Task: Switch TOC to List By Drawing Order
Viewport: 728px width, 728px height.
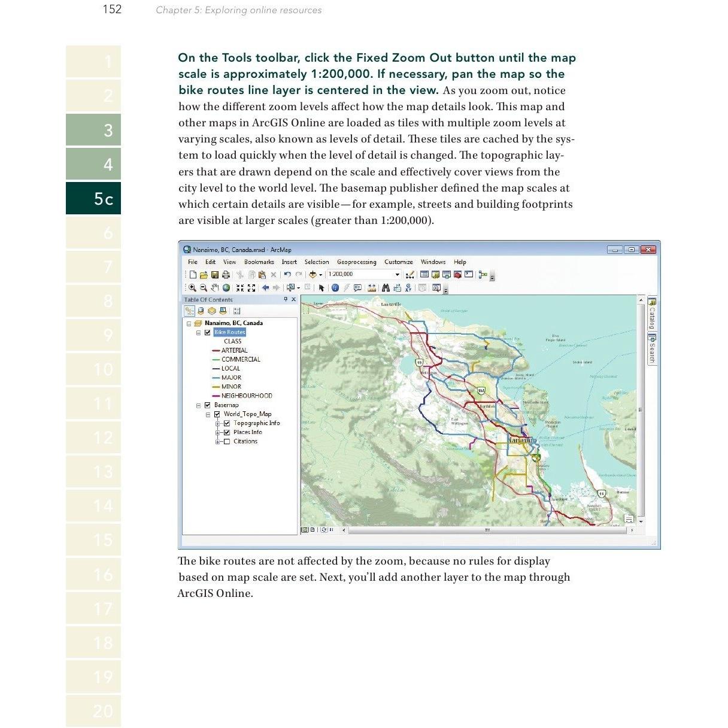Action: [x=189, y=311]
